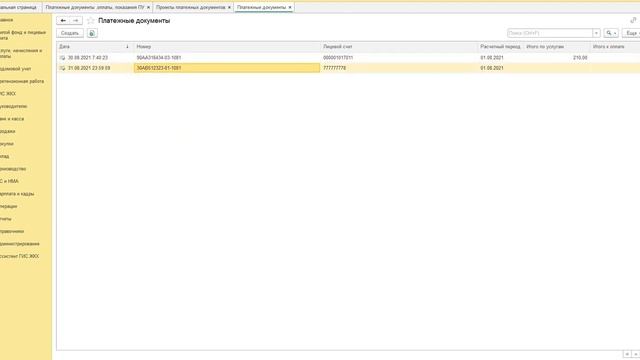Sort by the Расчетный период column header
Screen dimensions: 640x360
pyautogui.click(x=500, y=47)
